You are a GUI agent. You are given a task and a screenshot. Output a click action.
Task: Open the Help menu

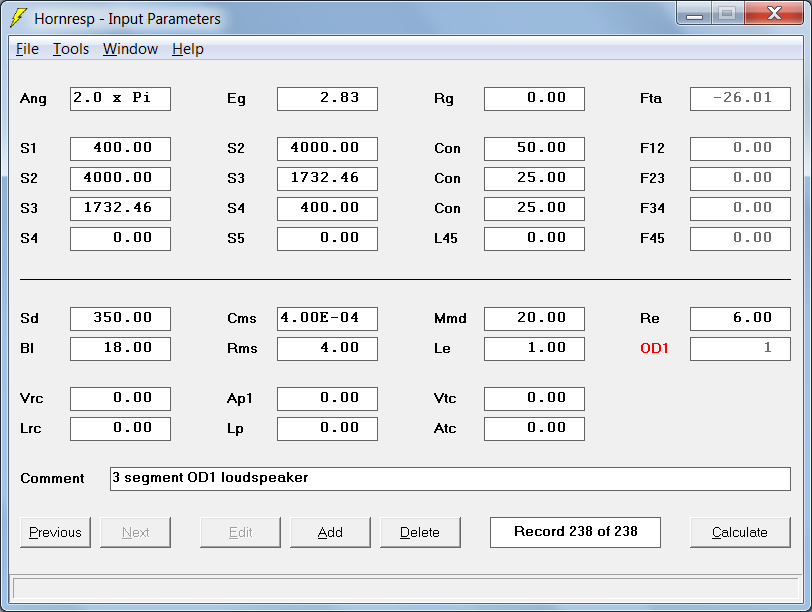[188, 49]
